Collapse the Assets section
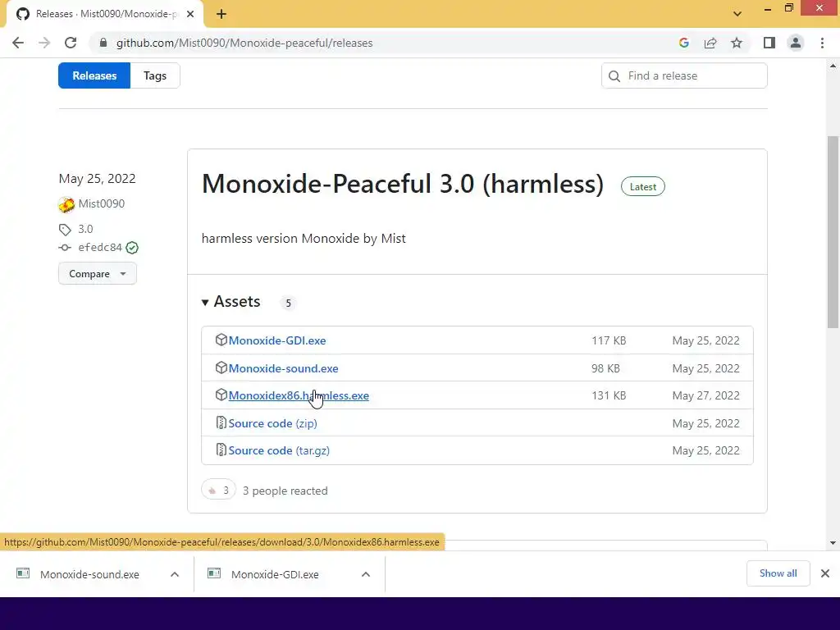This screenshot has width=840, height=630. coord(231,302)
